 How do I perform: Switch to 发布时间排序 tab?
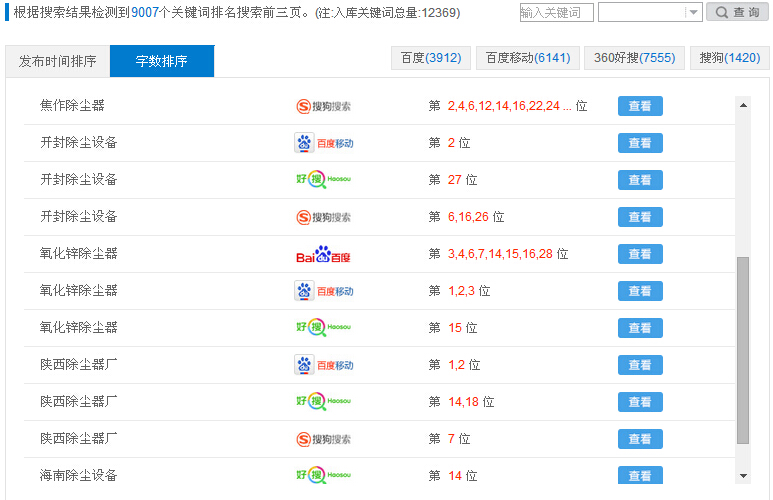coord(58,61)
